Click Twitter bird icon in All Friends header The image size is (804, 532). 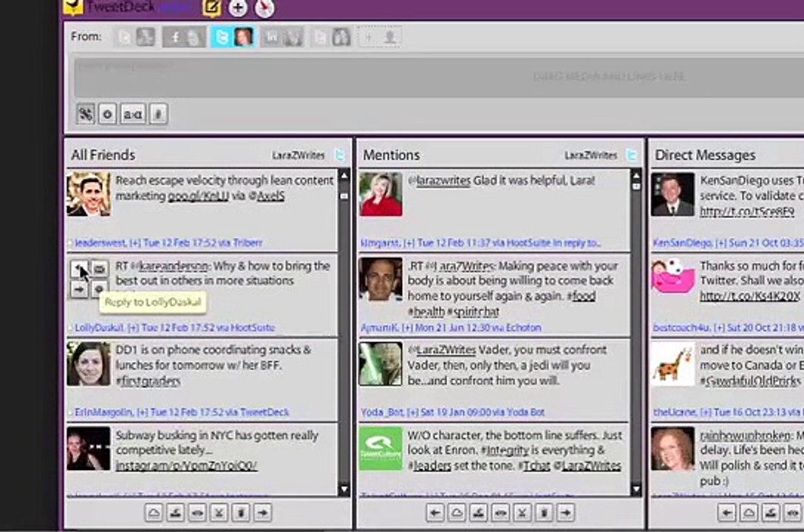[x=339, y=154]
